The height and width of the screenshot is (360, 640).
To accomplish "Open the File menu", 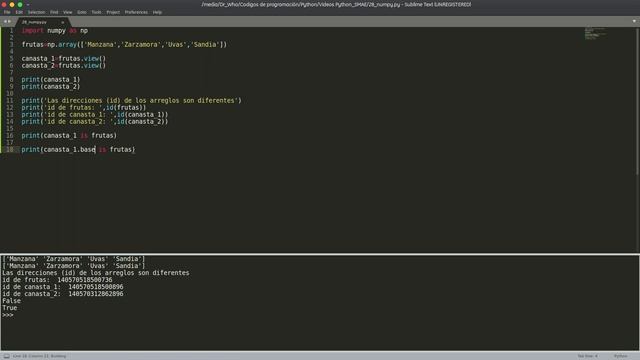I will (7, 12).
